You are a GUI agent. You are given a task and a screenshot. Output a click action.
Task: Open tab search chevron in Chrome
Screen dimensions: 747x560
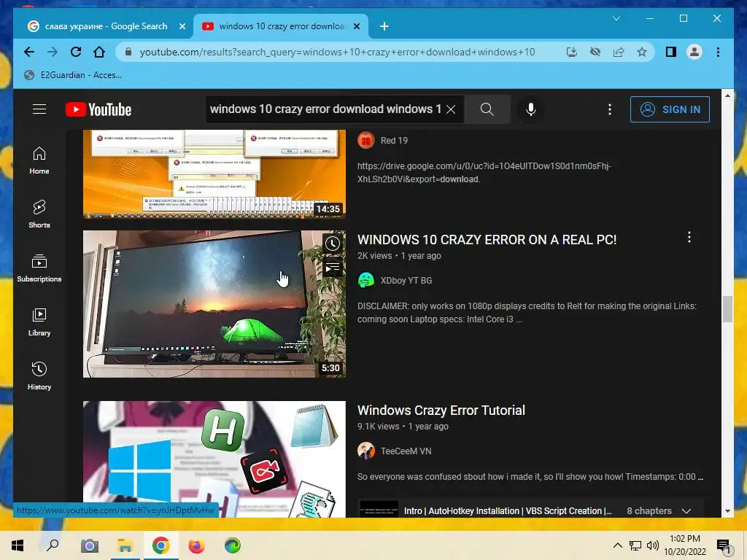coord(616,18)
